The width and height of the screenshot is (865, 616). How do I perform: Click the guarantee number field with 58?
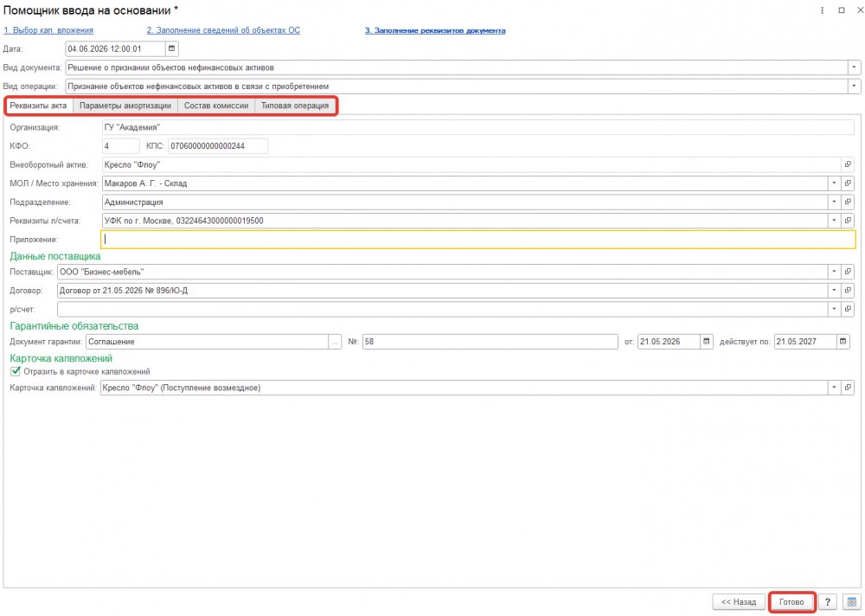click(x=490, y=342)
